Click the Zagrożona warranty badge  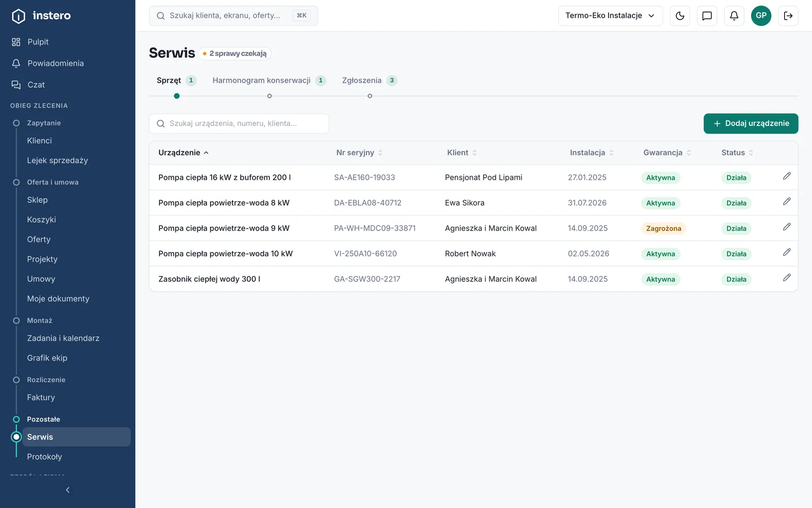coord(663,229)
